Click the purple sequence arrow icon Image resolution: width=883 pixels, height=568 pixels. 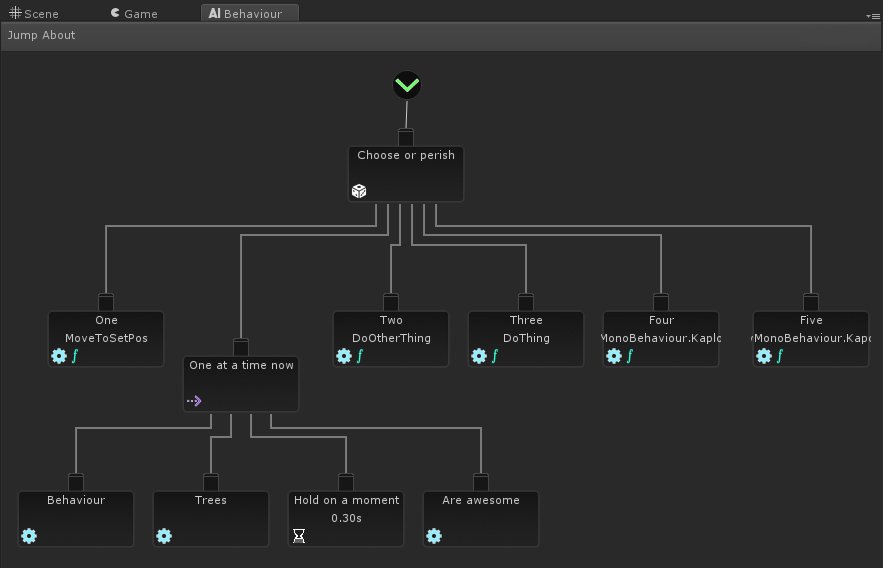click(x=194, y=401)
